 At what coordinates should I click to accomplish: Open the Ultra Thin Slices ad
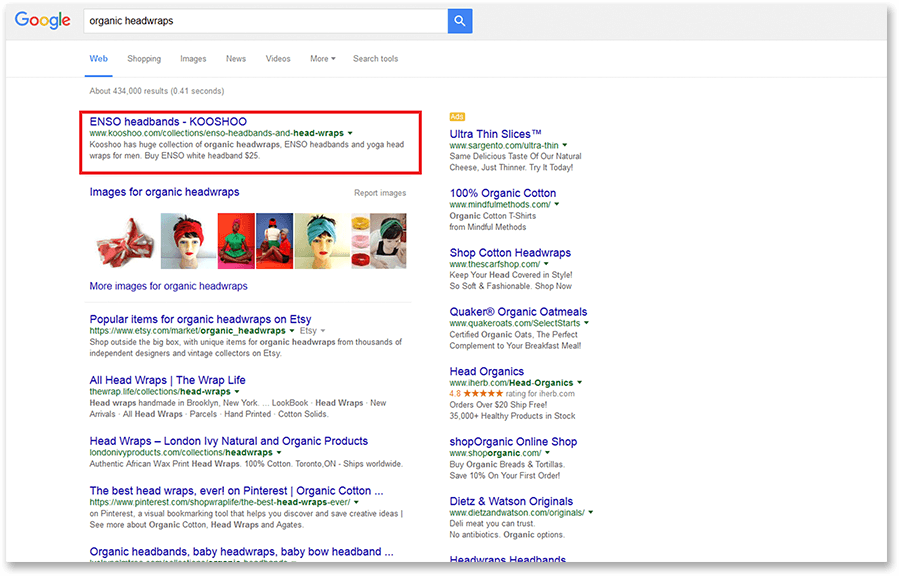click(496, 134)
